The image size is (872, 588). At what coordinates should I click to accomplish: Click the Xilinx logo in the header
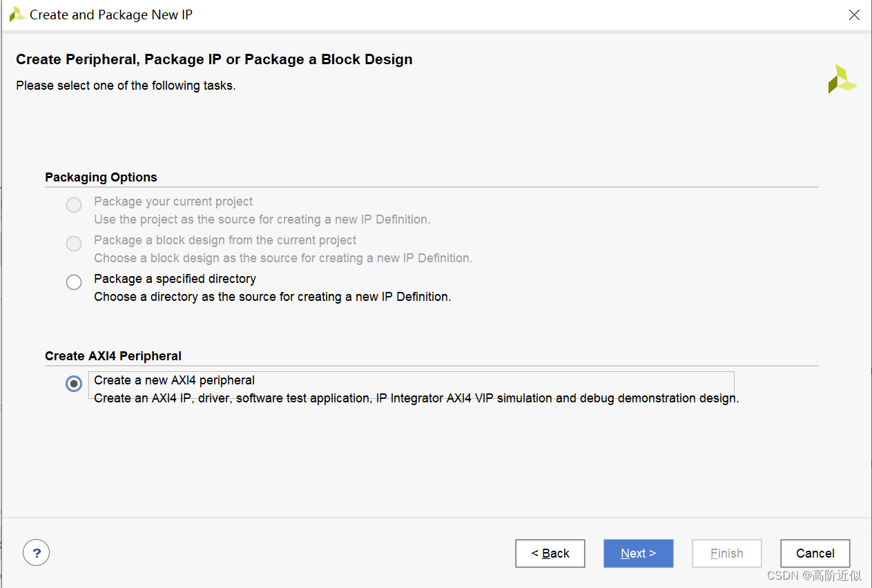(842, 79)
